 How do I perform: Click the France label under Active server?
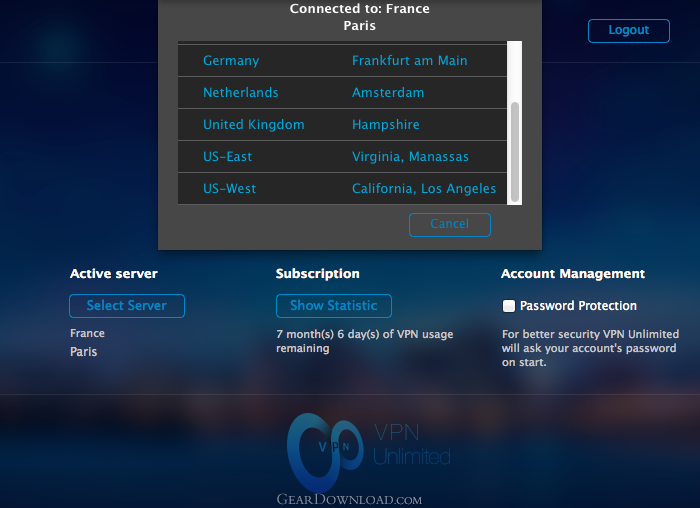(88, 333)
